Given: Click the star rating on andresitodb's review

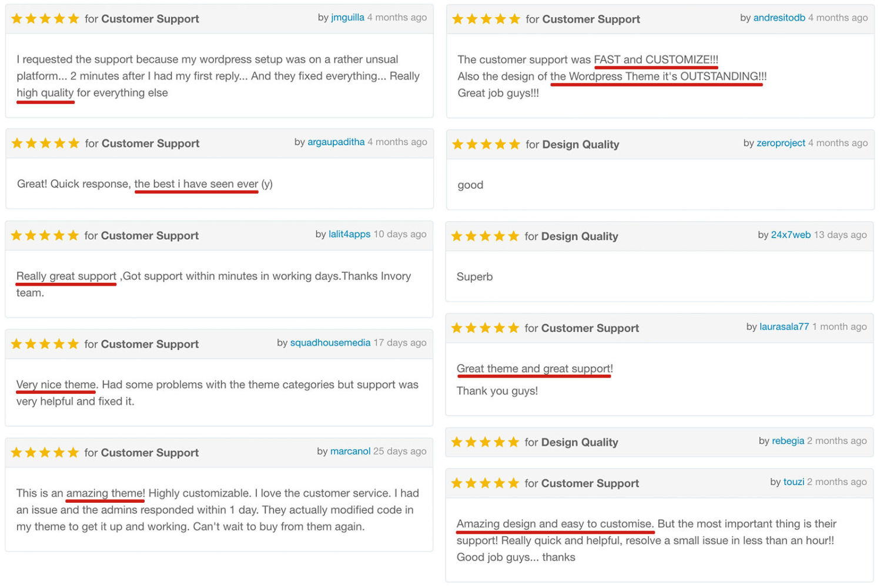Looking at the screenshot, I should (x=486, y=19).
